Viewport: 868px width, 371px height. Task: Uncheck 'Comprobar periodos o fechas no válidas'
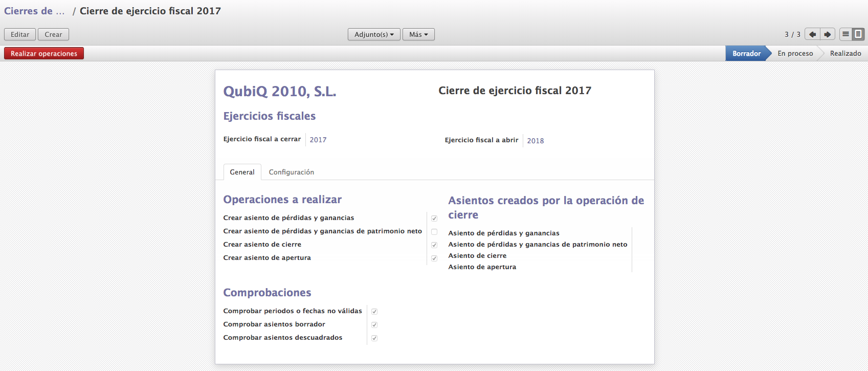(x=374, y=312)
